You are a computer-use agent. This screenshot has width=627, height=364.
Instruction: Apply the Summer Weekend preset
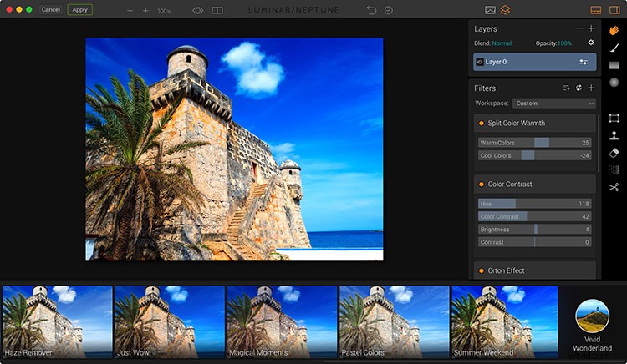[x=505, y=321]
